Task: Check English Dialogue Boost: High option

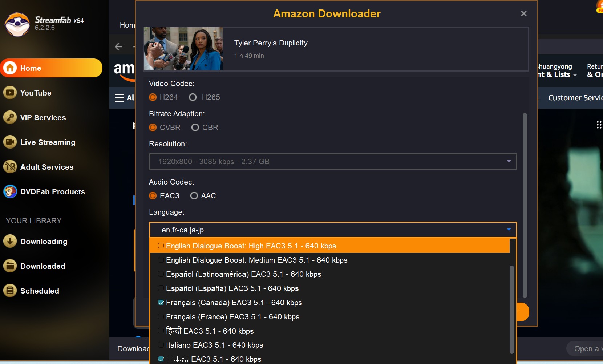Action: click(161, 246)
